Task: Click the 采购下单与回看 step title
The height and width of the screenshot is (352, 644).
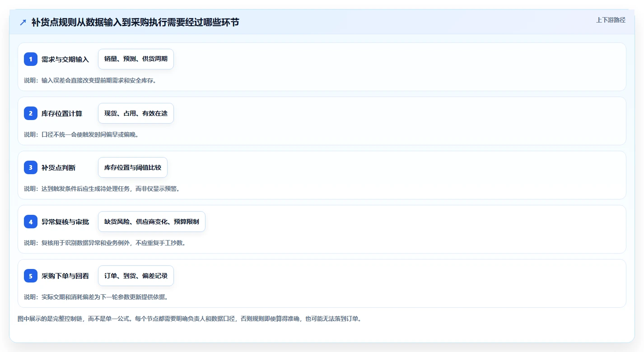Action: 65,276
